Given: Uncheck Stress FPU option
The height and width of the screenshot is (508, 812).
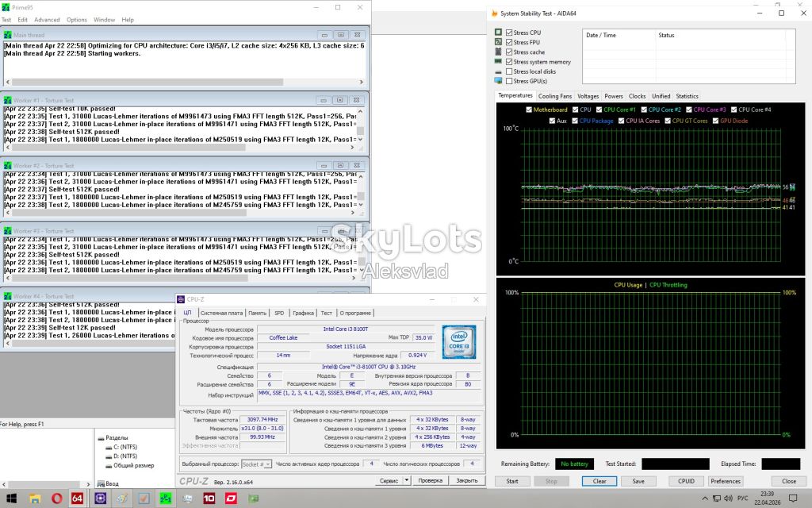Looking at the screenshot, I should click(x=509, y=42).
